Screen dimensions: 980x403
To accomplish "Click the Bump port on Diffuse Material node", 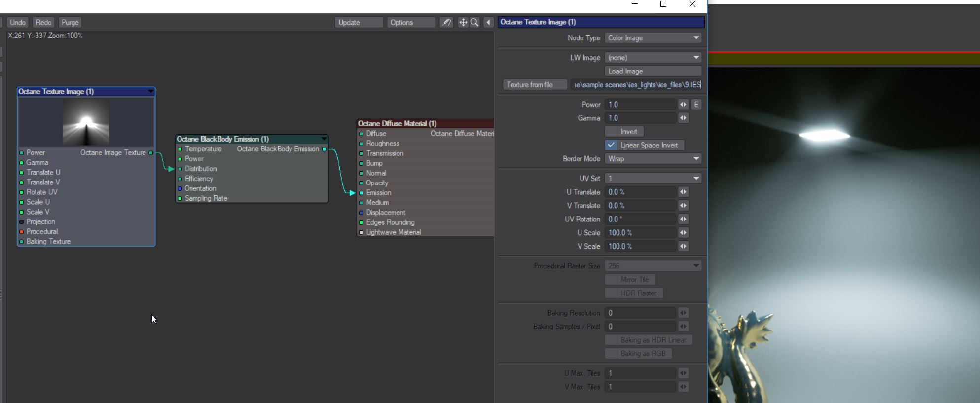I will (361, 163).
